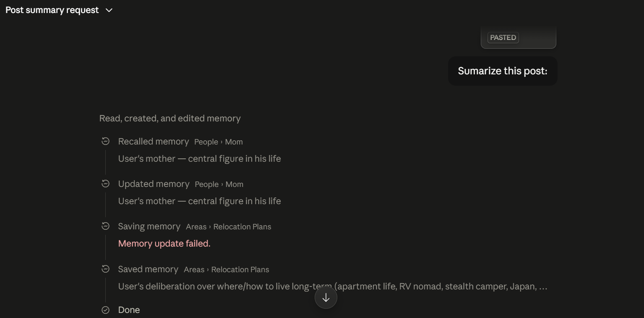Click the memory icon beside Saving memory

(x=106, y=226)
